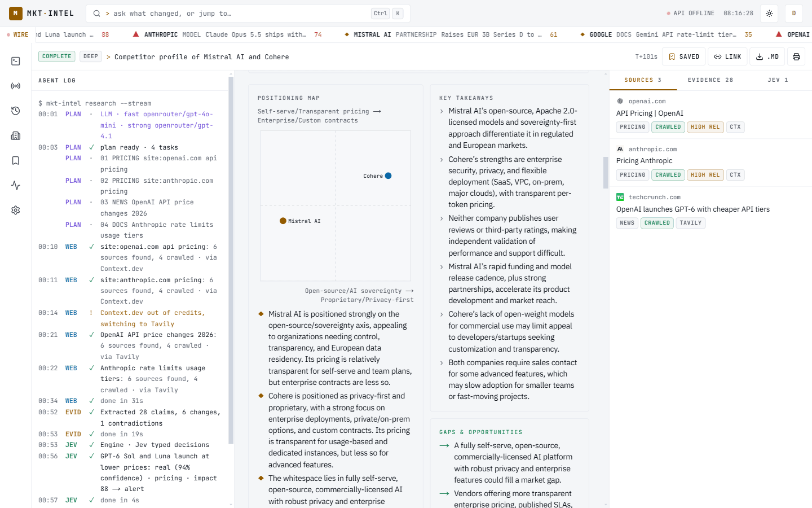Open the history clock sidebar icon
Screen dimensions: 812x508
point(16,111)
